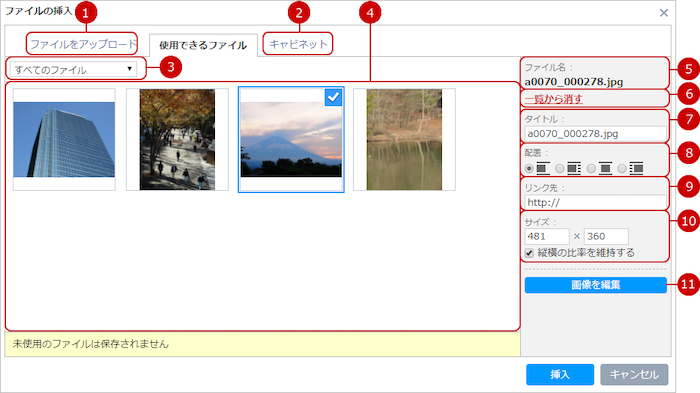Click the リンク先 http:// input field
The width and height of the screenshot is (700, 393).
tap(596, 202)
